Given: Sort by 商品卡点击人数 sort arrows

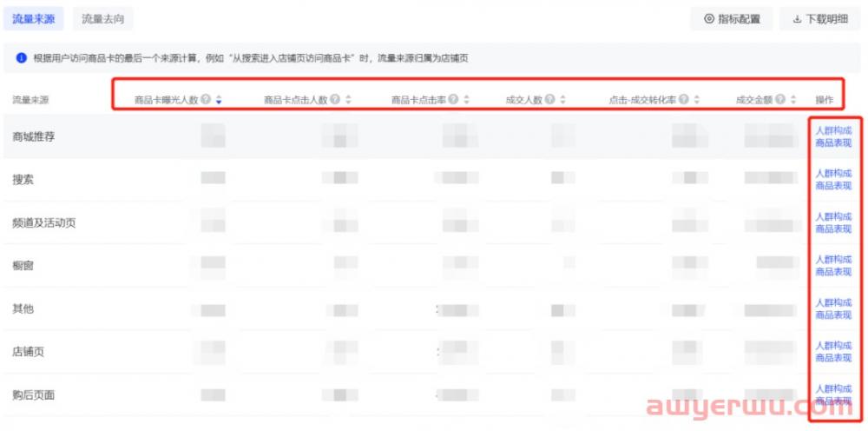Looking at the screenshot, I should [348, 100].
